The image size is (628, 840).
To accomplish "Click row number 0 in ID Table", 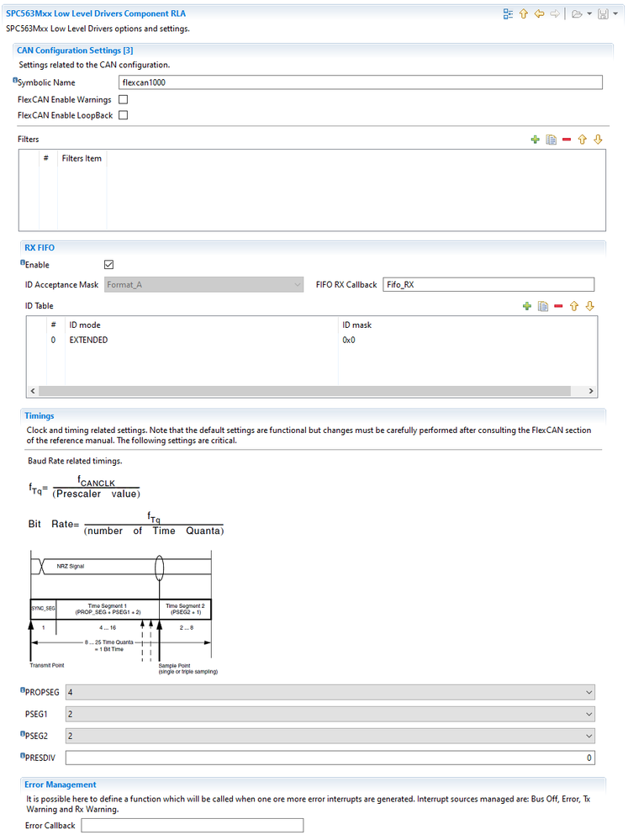I will click(x=53, y=340).
